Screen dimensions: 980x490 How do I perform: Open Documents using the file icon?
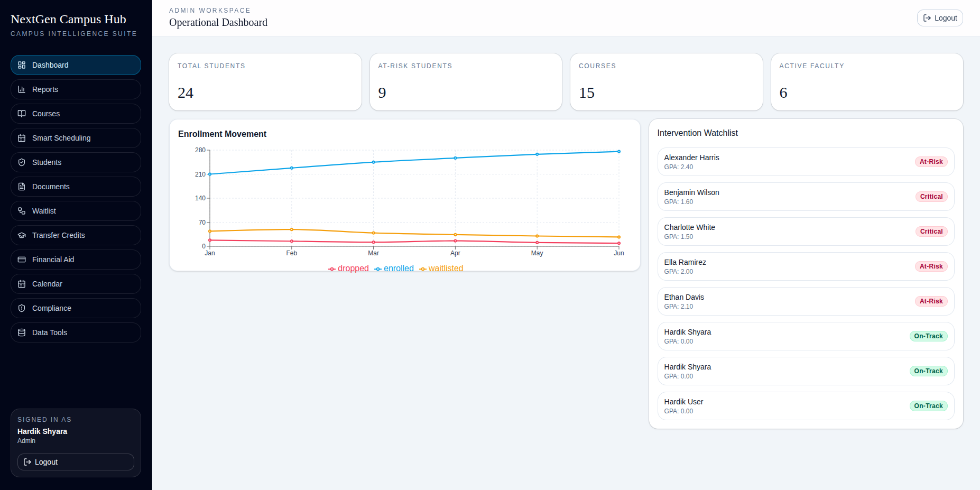(22, 187)
